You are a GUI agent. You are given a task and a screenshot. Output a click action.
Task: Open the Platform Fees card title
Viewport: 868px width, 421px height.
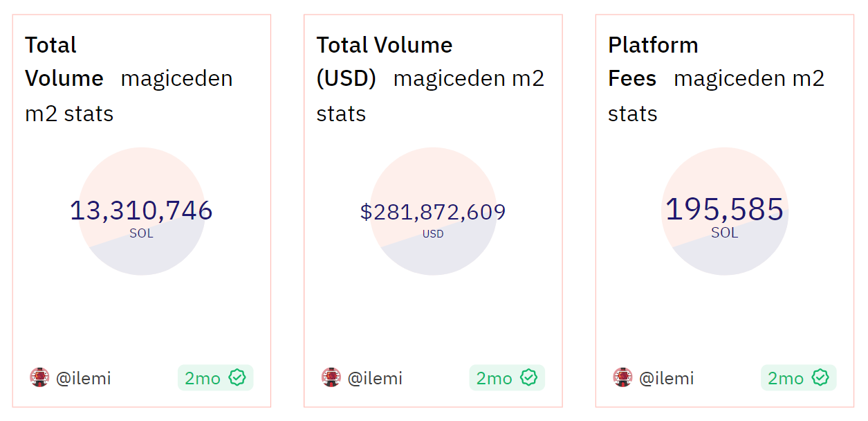tap(653, 62)
